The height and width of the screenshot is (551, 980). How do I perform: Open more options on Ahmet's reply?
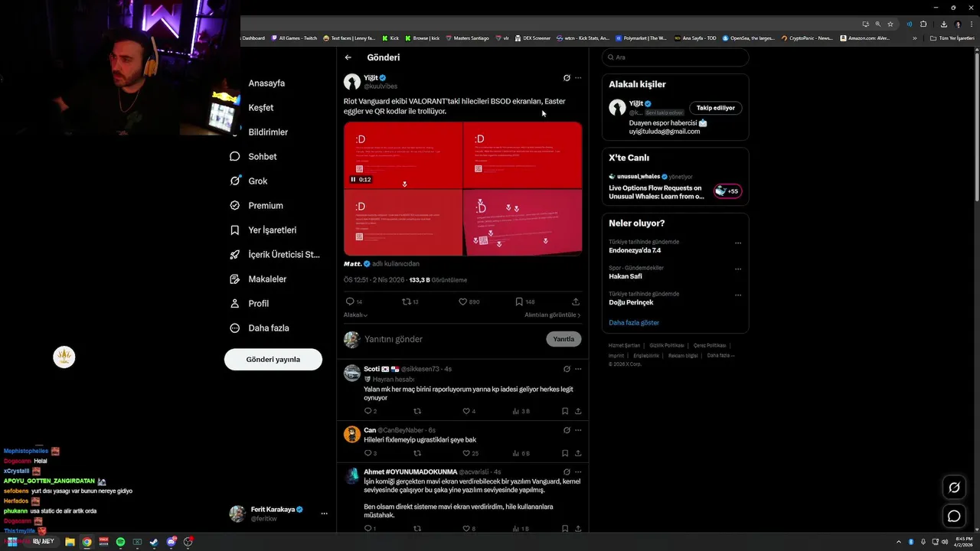tap(578, 472)
